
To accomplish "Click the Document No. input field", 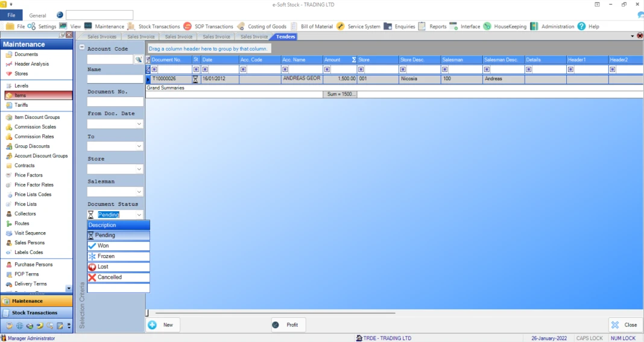I will 115,101.
